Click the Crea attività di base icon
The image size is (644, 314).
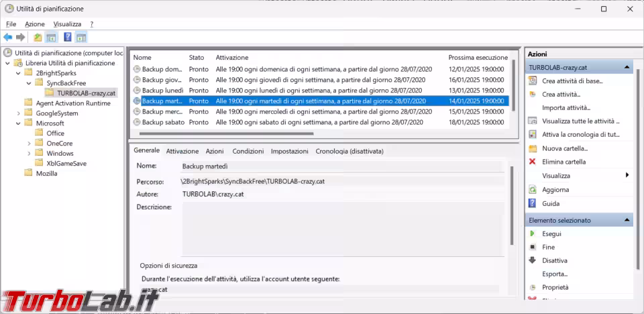532,81
